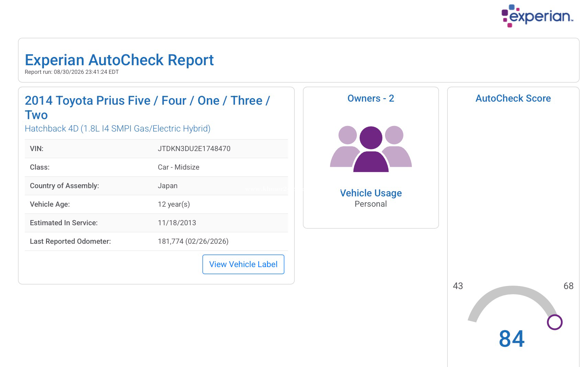
Task: Click the AutoCheck score gauge marker circle
Action: (554, 322)
